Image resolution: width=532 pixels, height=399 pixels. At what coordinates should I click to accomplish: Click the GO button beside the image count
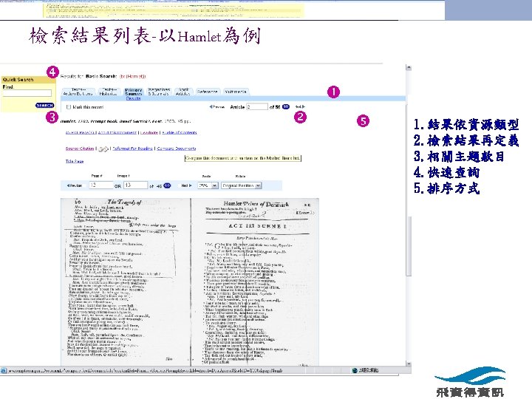tap(167, 185)
